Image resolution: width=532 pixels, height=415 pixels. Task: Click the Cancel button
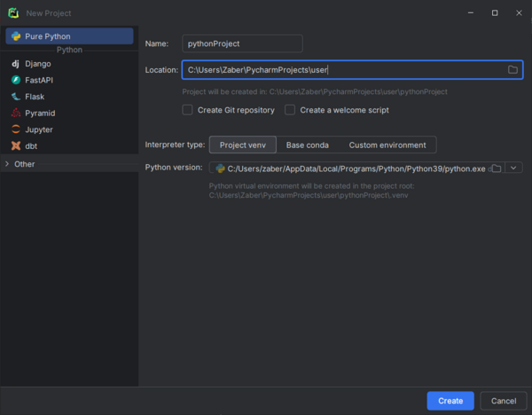click(504, 401)
